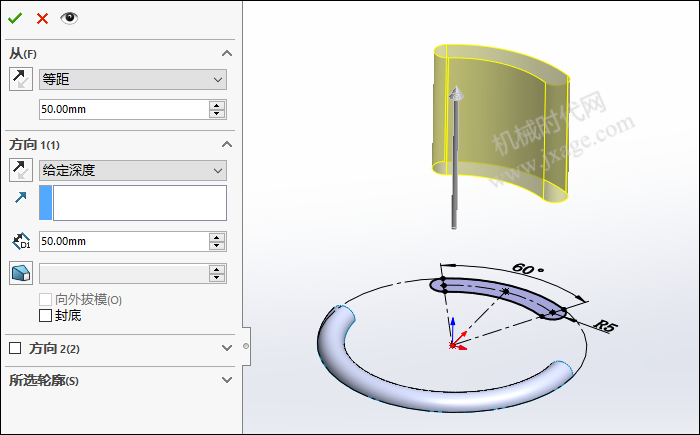700x435 pixels.
Task: Enable the 封底 cap end checkbox
Action: click(x=46, y=316)
